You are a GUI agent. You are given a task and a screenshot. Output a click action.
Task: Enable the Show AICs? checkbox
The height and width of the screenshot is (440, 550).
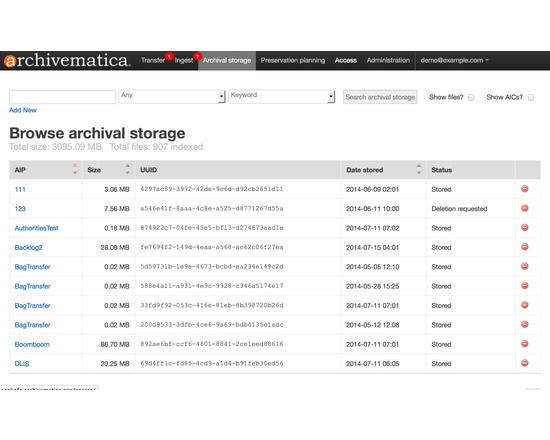(x=531, y=97)
